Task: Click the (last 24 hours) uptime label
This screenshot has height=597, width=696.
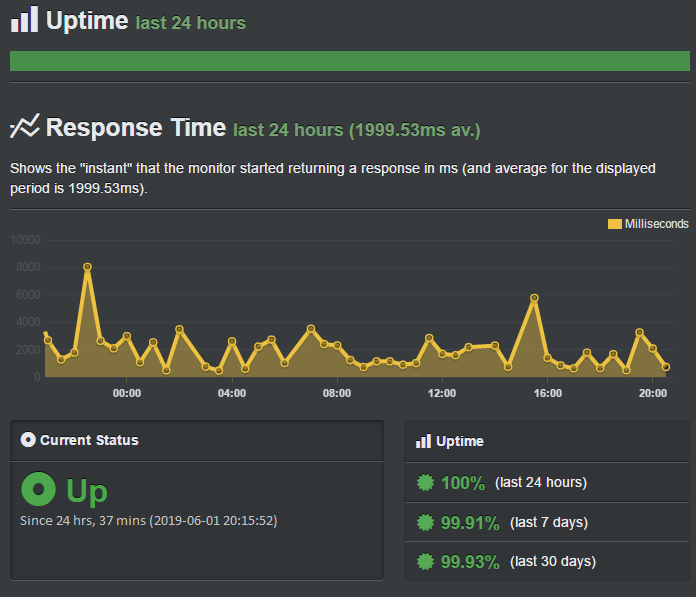Action: tap(541, 482)
